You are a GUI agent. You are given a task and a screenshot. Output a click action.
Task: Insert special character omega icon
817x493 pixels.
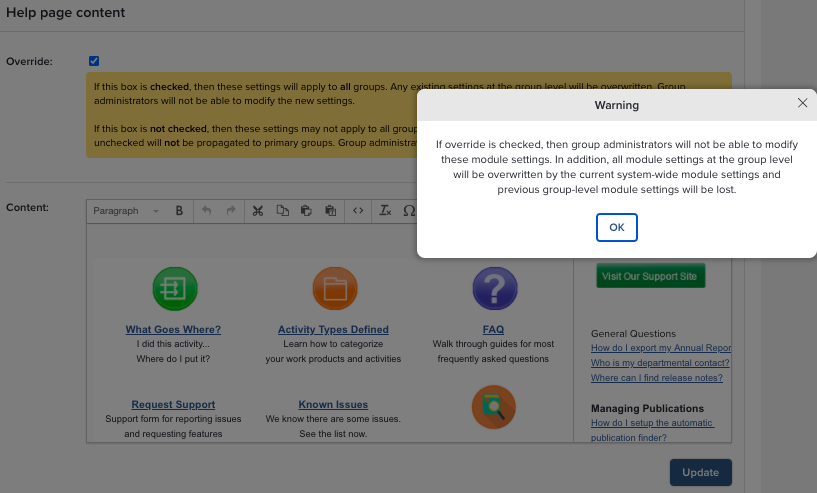pyautogui.click(x=409, y=211)
